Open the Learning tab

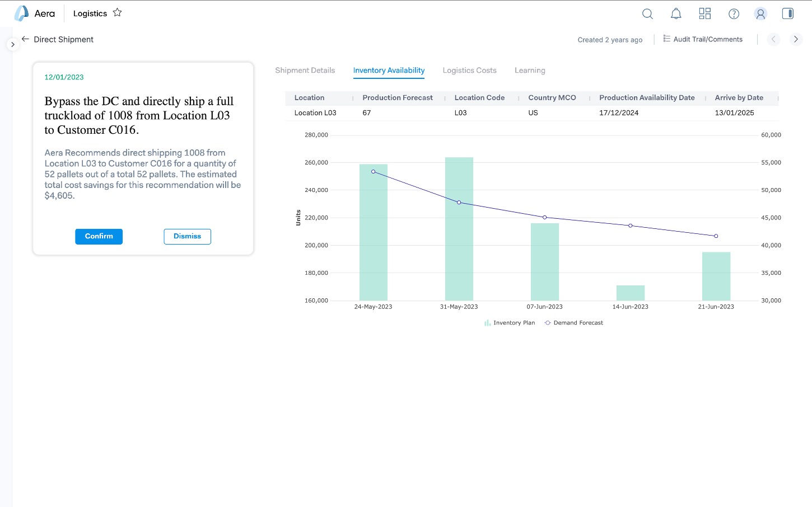pos(530,71)
